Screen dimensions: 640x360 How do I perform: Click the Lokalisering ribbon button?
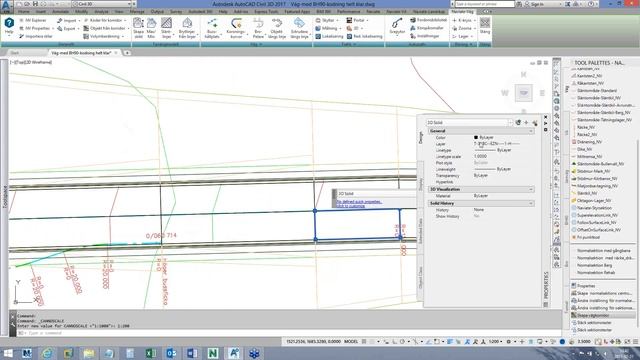point(329,36)
